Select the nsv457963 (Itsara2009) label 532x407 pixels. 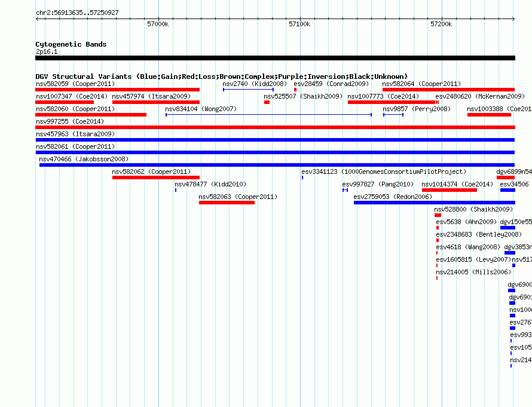pyautogui.click(x=75, y=134)
